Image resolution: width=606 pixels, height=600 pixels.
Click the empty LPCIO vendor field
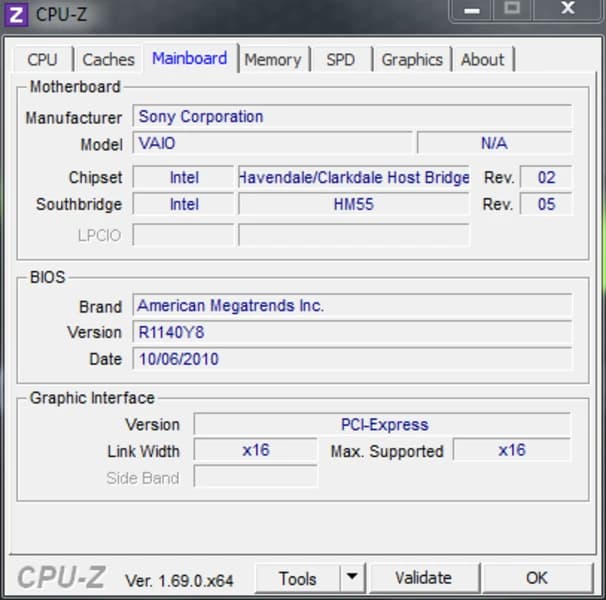(184, 235)
